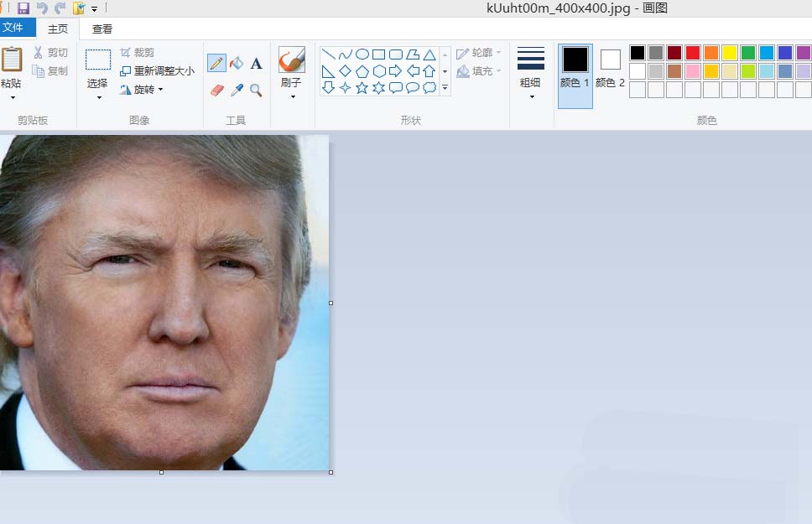Choose the Six-point star shape
Image resolution: width=812 pixels, height=524 pixels.
tap(379, 88)
